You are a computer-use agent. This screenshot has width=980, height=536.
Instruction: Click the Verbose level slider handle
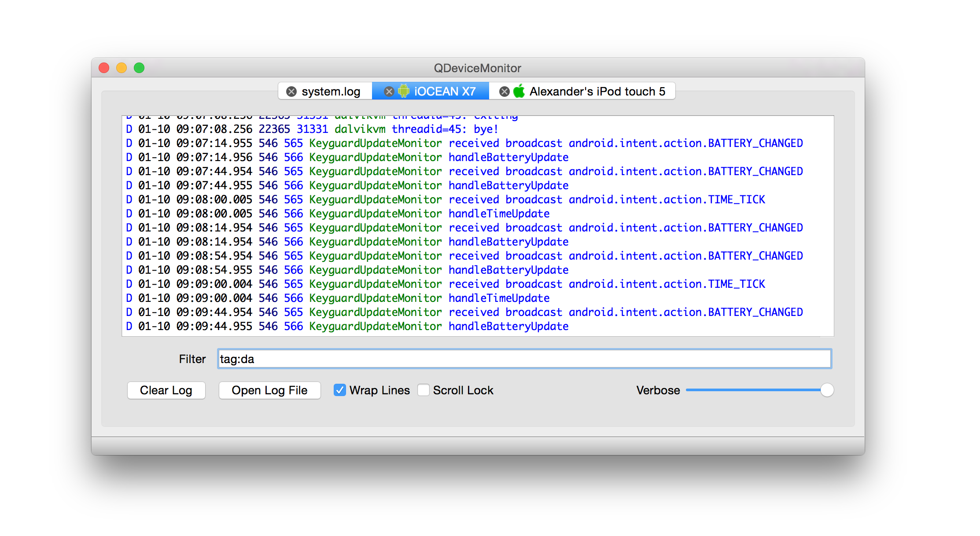(827, 390)
